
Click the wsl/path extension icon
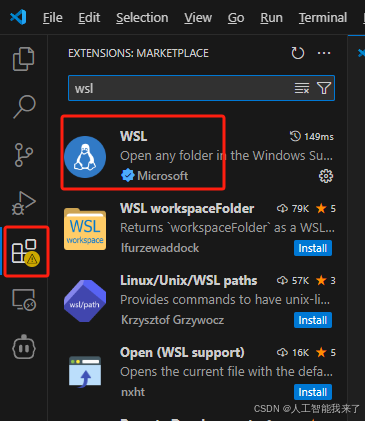click(x=85, y=301)
